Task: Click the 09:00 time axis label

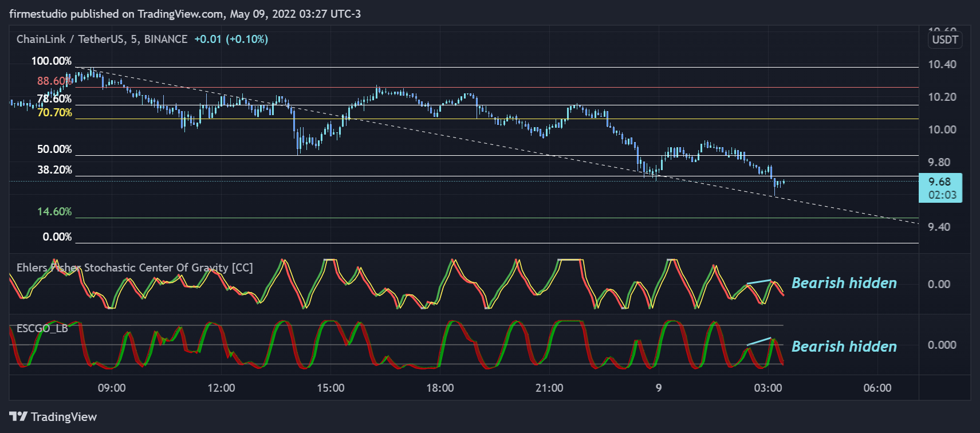Action: 112,388
